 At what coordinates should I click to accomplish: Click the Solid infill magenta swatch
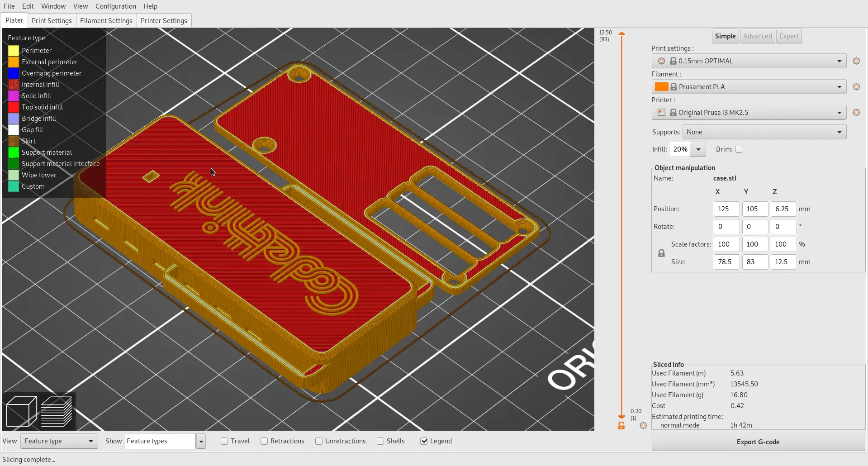(14, 96)
